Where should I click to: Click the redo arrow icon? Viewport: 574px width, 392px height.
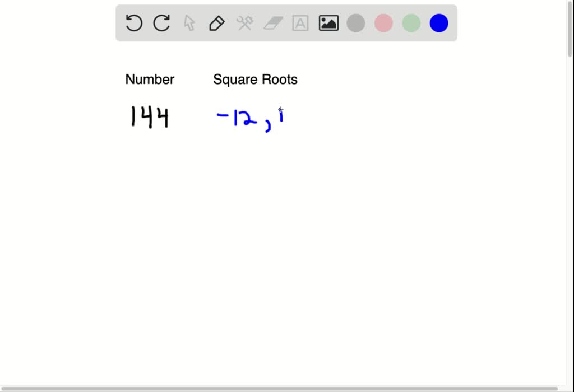(x=161, y=23)
